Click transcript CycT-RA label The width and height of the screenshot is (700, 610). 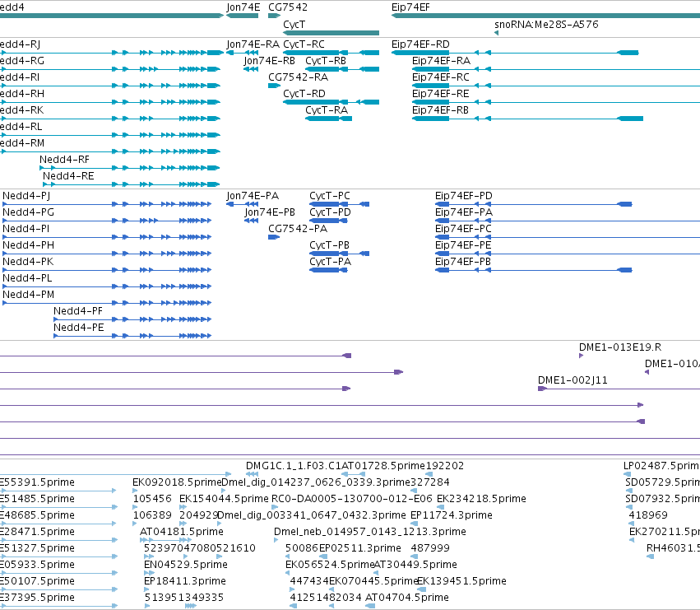click(327, 110)
